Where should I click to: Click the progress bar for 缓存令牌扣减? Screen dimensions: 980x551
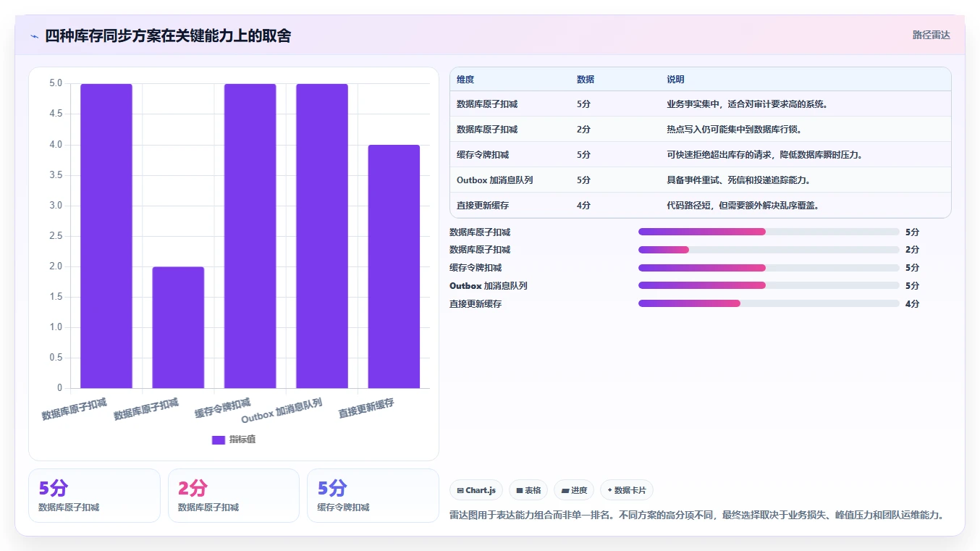tap(769, 268)
